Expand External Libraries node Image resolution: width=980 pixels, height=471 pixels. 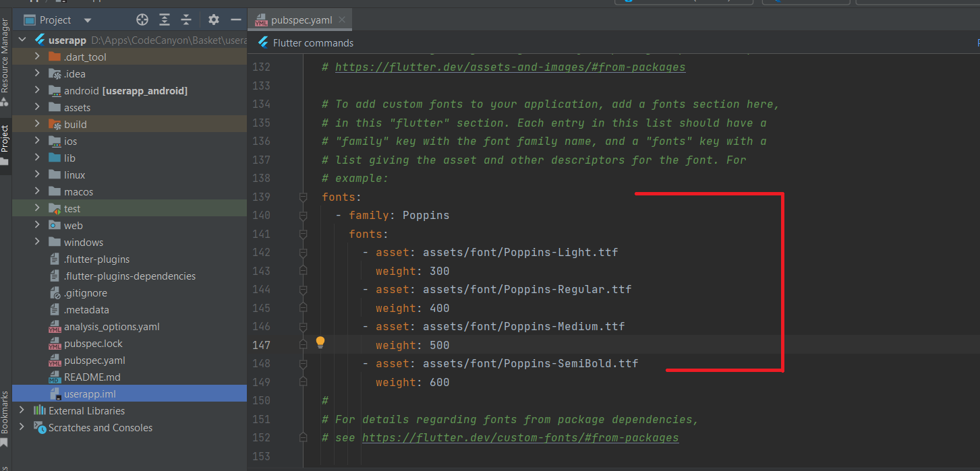(22, 410)
